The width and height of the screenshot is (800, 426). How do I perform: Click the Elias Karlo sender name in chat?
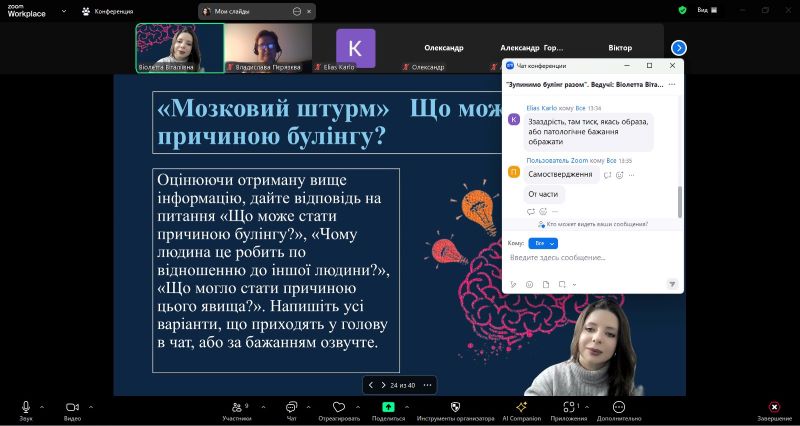[x=541, y=108]
